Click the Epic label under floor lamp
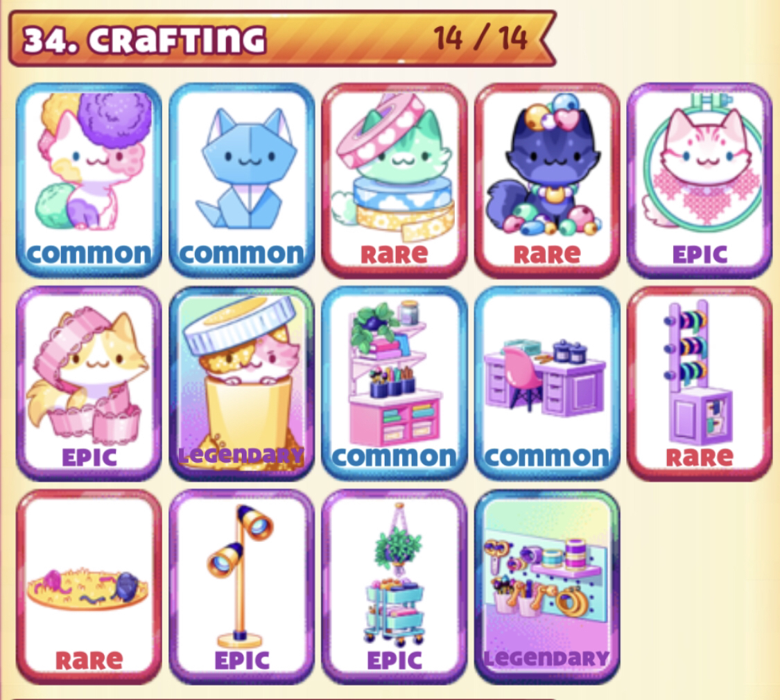The image size is (780, 700). point(242,660)
